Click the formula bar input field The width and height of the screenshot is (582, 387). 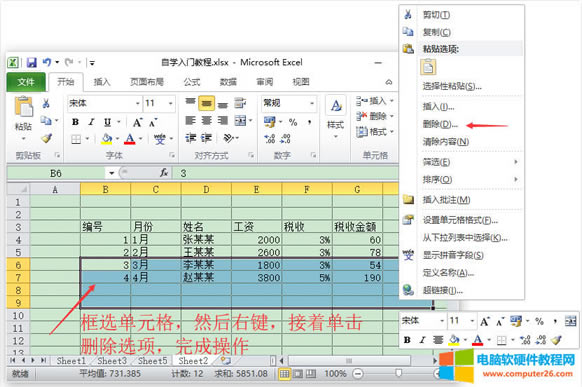tap(285, 173)
